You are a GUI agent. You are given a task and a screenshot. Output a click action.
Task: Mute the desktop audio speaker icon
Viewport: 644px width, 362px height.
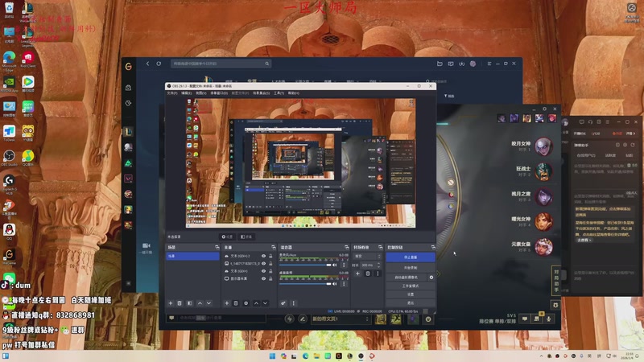336,284
